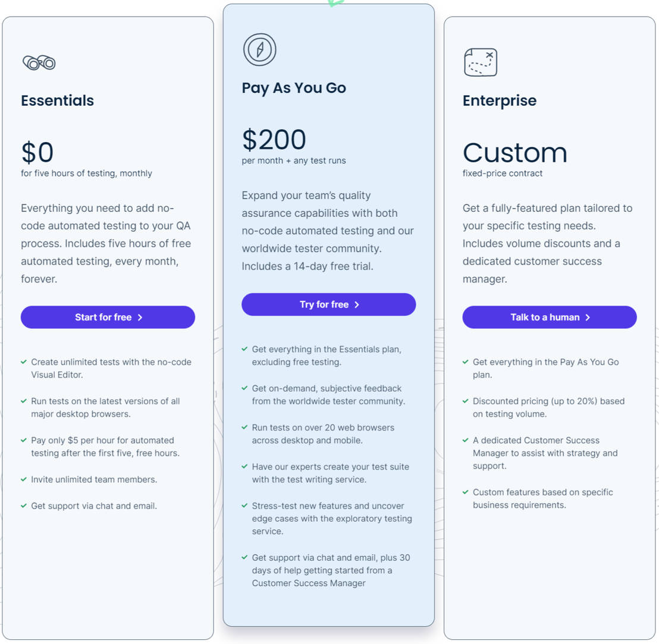This screenshot has height=644, width=659.
Task: Click the checkmark beside worldwide tester community feature
Action: [244, 388]
